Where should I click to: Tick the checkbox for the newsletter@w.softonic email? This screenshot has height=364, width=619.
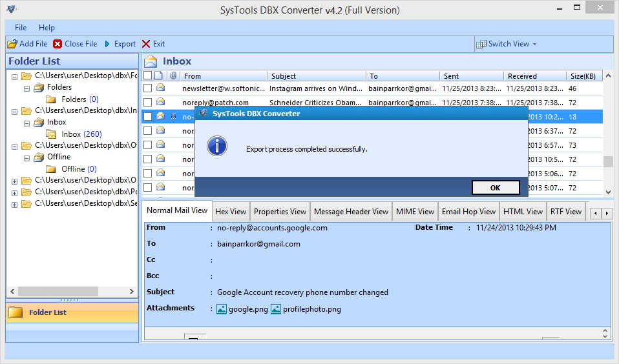click(148, 88)
